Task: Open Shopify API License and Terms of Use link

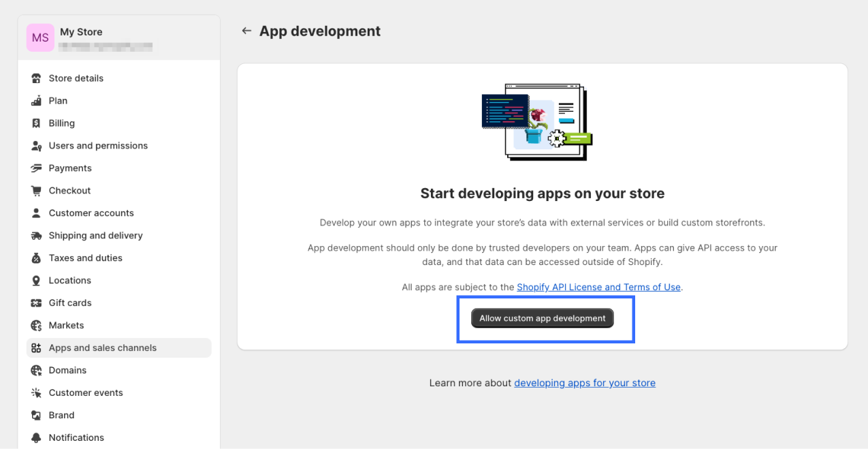Action: point(598,288)
